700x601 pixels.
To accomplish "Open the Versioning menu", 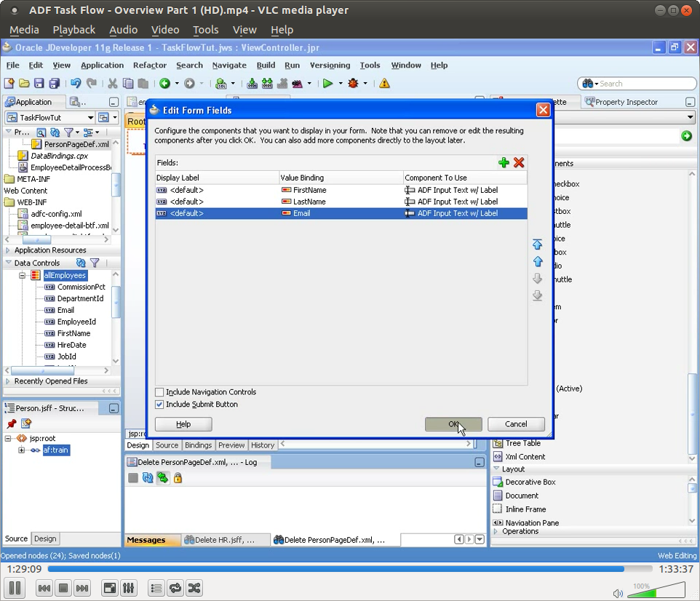I will coord(330,65).
